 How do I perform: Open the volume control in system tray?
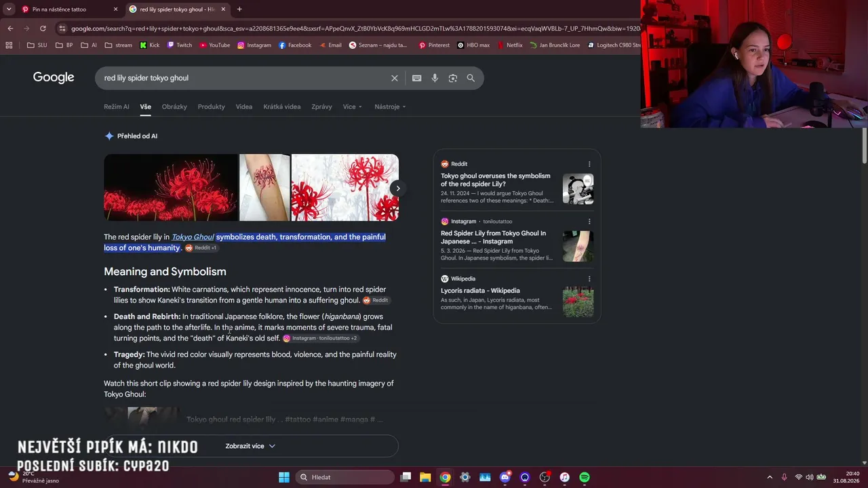810,477
